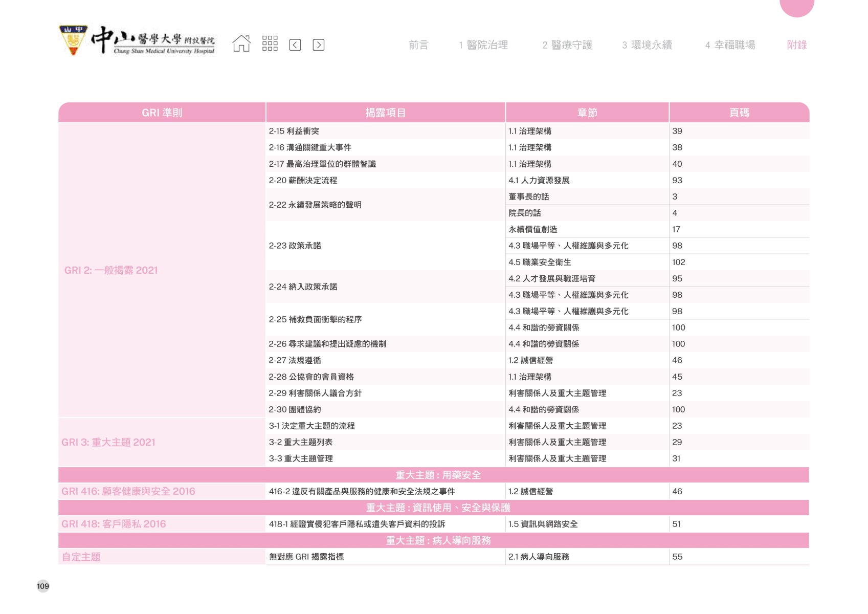Click the Chung Shan Medical University Hospital logo
Image resolution: width=868 pixels, height=614 pixels.
[137, 40]
